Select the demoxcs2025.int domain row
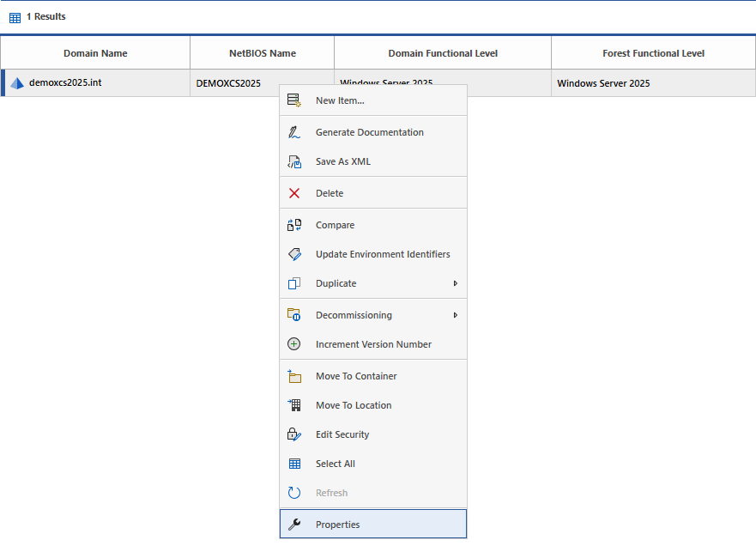 (x=65, y=83)
